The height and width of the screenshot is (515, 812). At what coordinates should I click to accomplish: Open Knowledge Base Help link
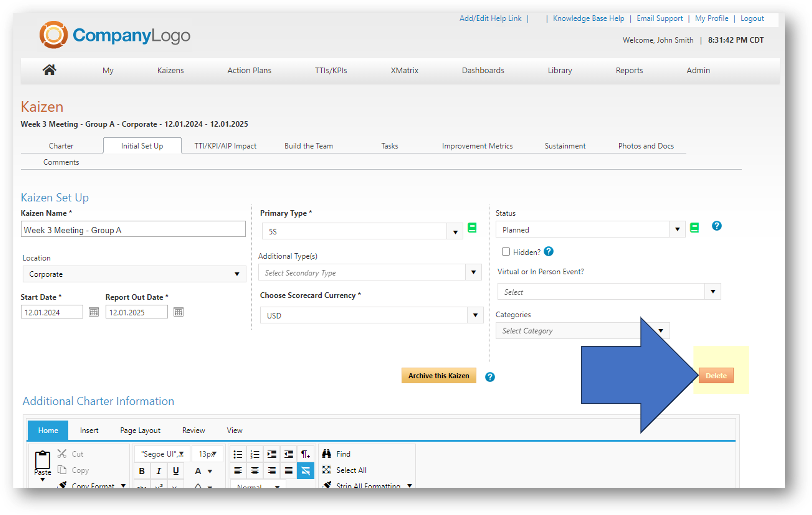[588, 18]
